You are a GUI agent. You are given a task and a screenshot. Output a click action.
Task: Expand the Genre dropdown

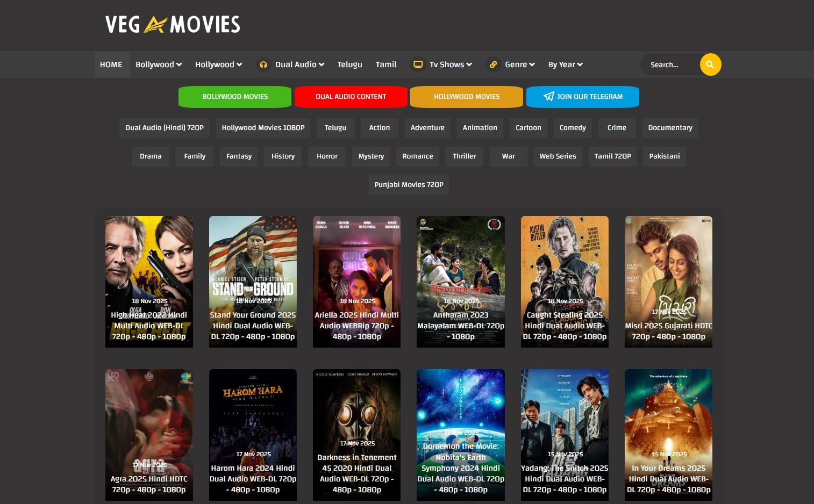coord(520,64)
